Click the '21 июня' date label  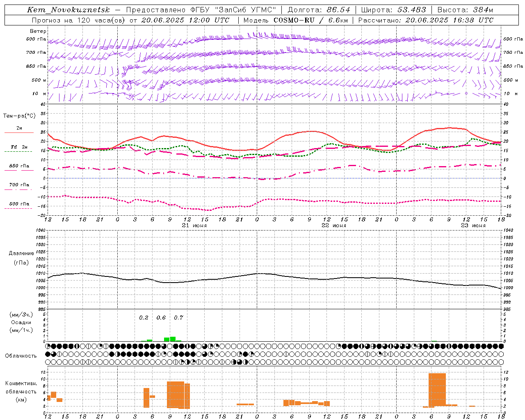click(194, 226)
